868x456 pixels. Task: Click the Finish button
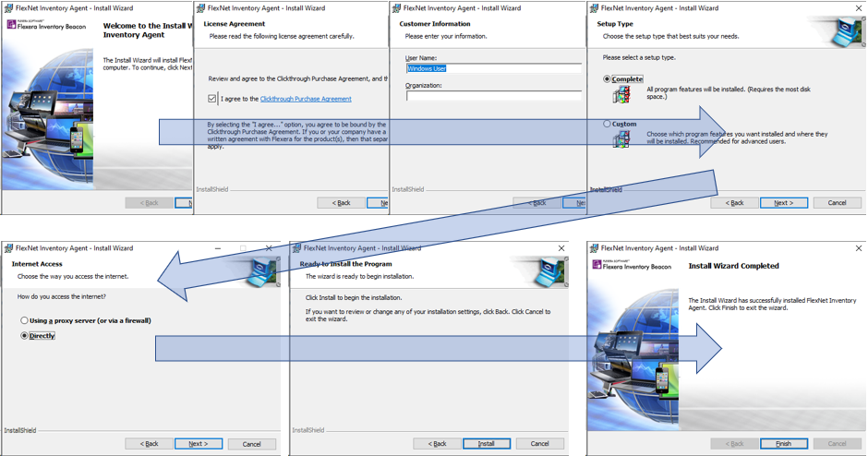784,444
